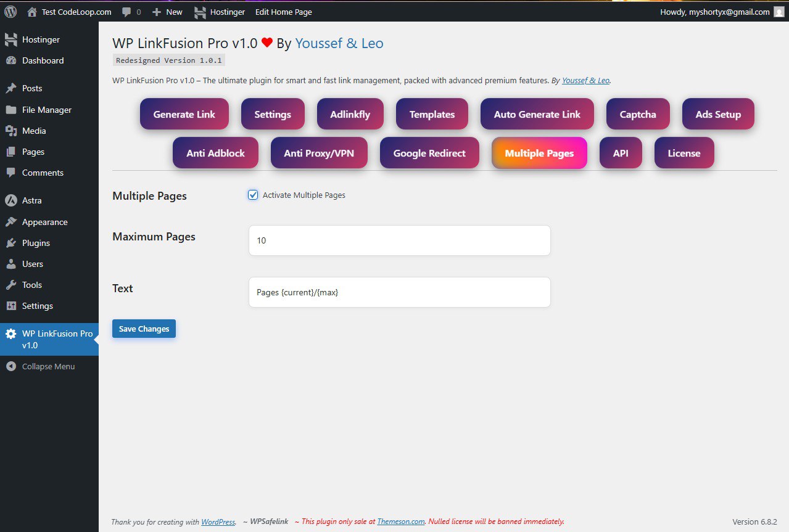Open the Tools label in sidebar

point(32,285)
